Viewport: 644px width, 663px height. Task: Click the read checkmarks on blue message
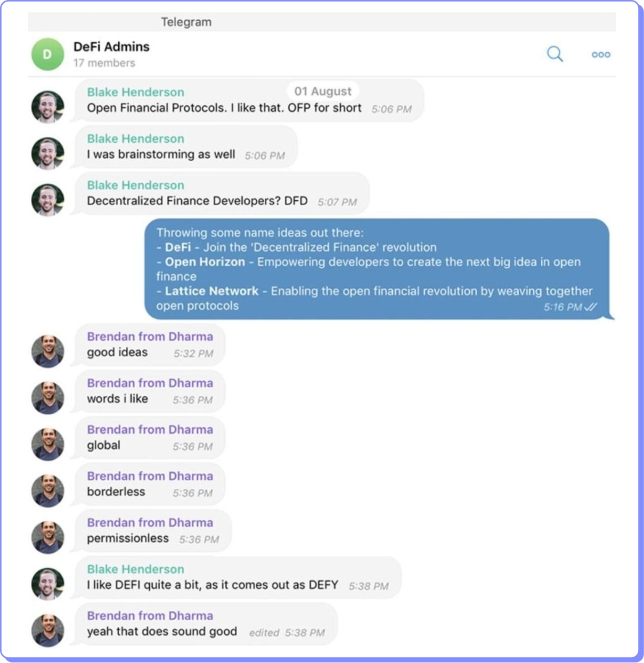pos(591,307)
